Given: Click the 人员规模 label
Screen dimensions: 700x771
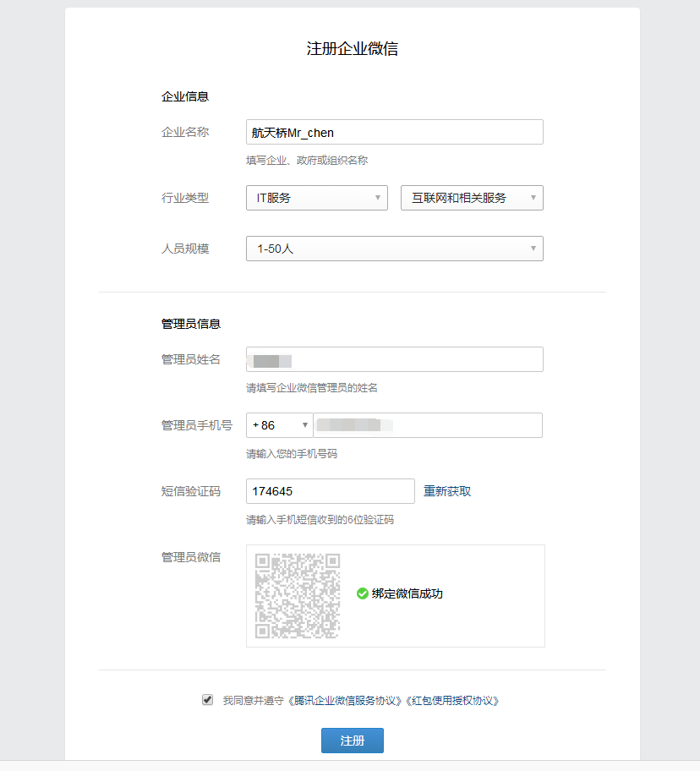Looking at the screenshot, I should pos(185,249).
